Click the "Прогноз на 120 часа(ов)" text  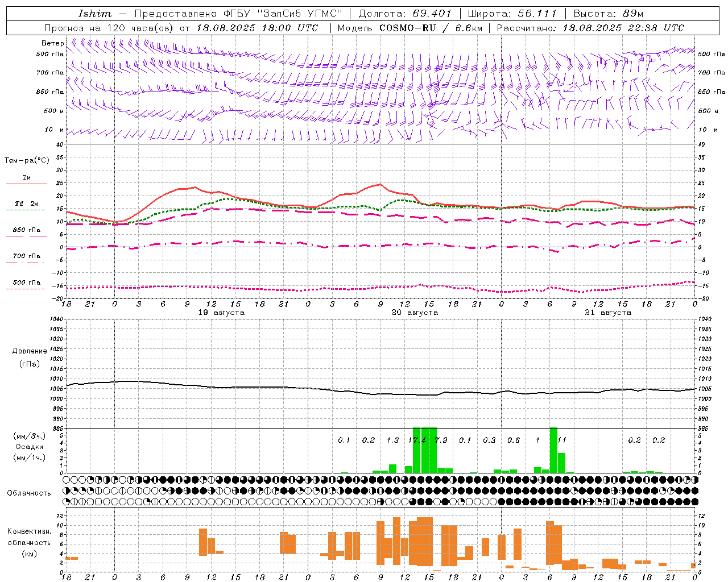click(109, 28)
